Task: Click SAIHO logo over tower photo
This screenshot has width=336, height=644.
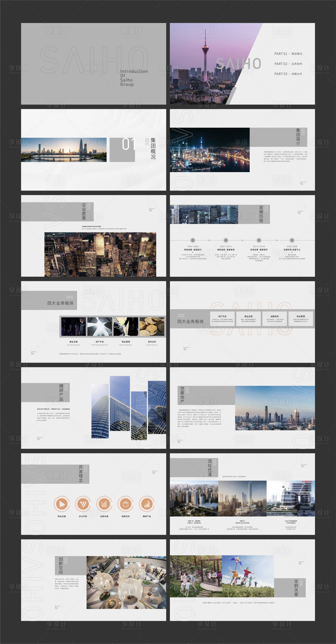Action: tap(238, 64)
